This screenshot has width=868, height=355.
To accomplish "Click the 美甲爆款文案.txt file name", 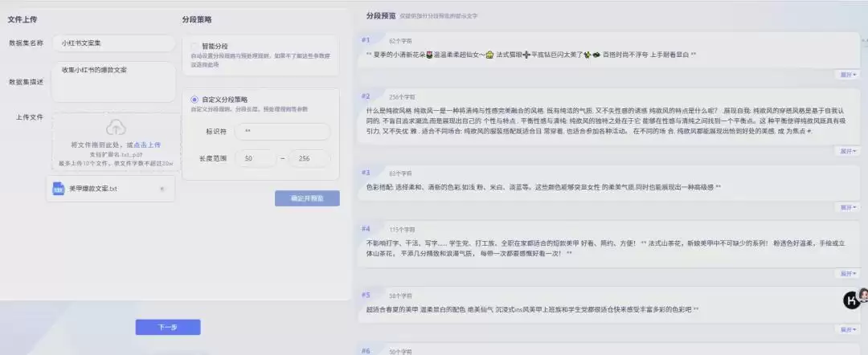I will [93, 189].
